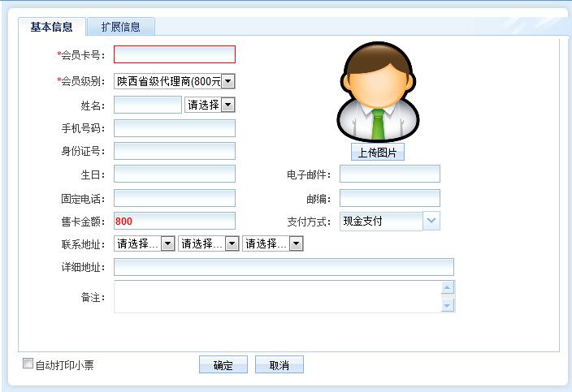This screenshot has width=572, height=392.
Task: Click the 备注 scrollbar down arrow
Action: coord(447,305)
